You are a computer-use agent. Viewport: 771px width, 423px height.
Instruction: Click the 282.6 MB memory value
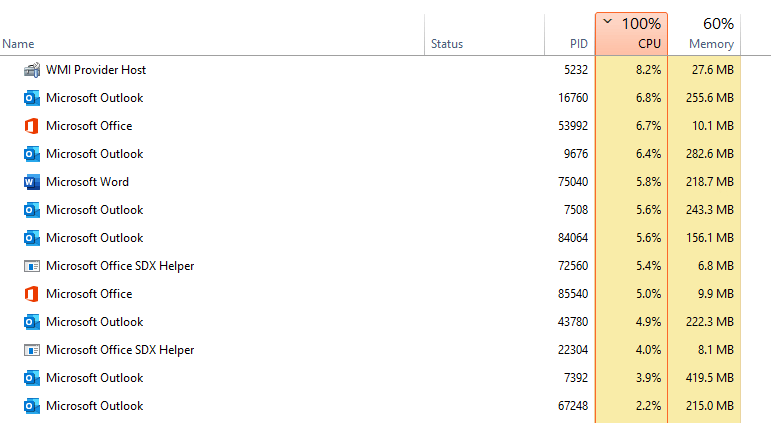coord(710,154)
